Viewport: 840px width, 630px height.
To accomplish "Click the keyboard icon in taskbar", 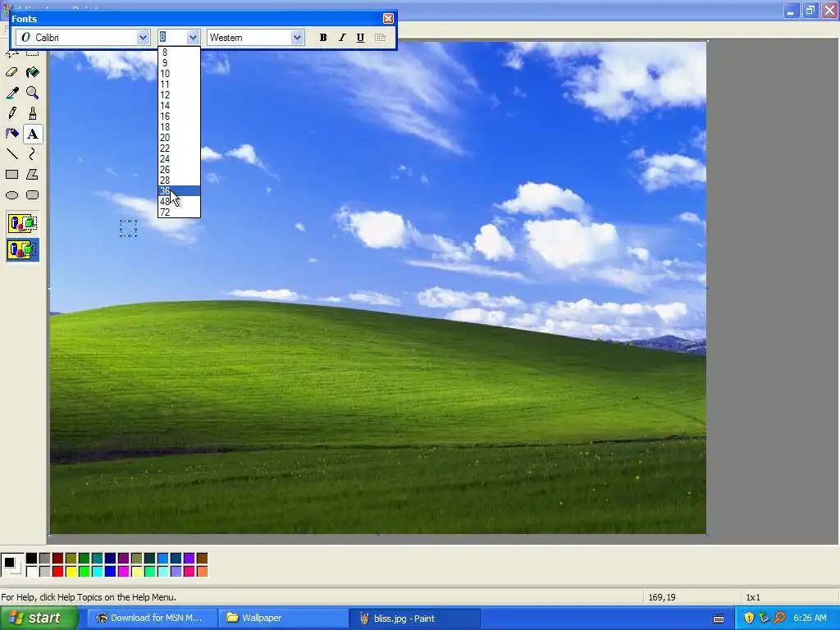I will coord(719,619).
